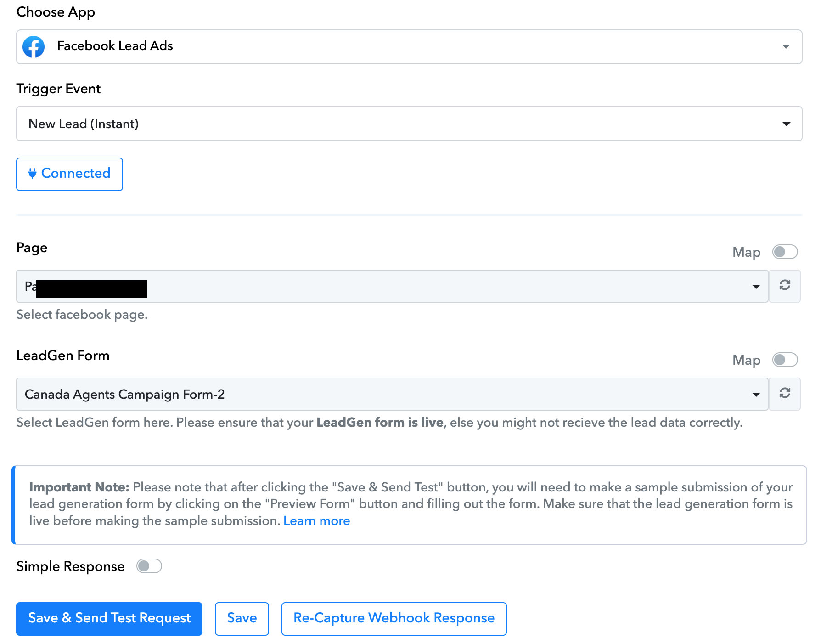Screen dimensions: 821x644
Task: Click the Trigger Event label
Action: [x=58, y=89]
